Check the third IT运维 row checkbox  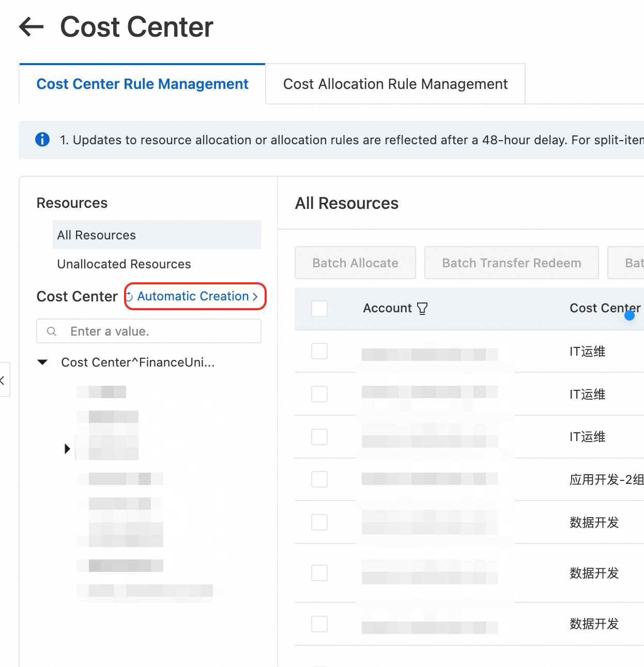[319, 437]
